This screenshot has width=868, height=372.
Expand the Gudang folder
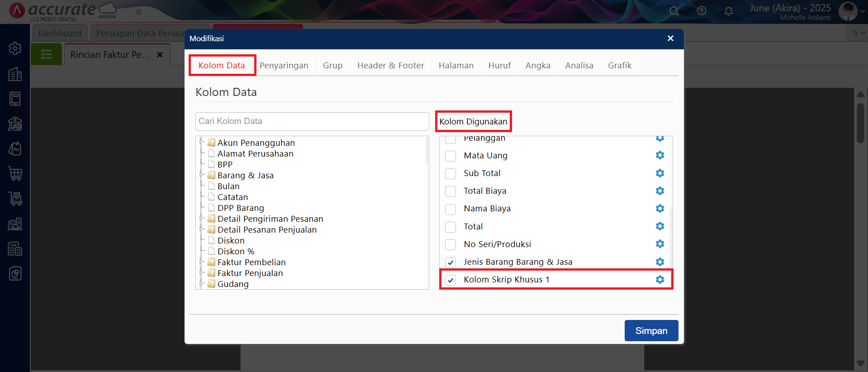[202, 284]
